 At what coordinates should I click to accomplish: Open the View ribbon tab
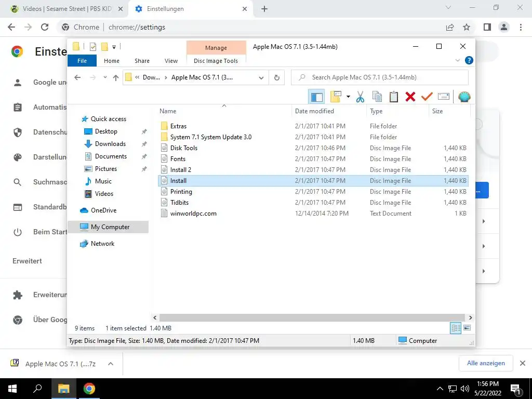coord(171,61)
